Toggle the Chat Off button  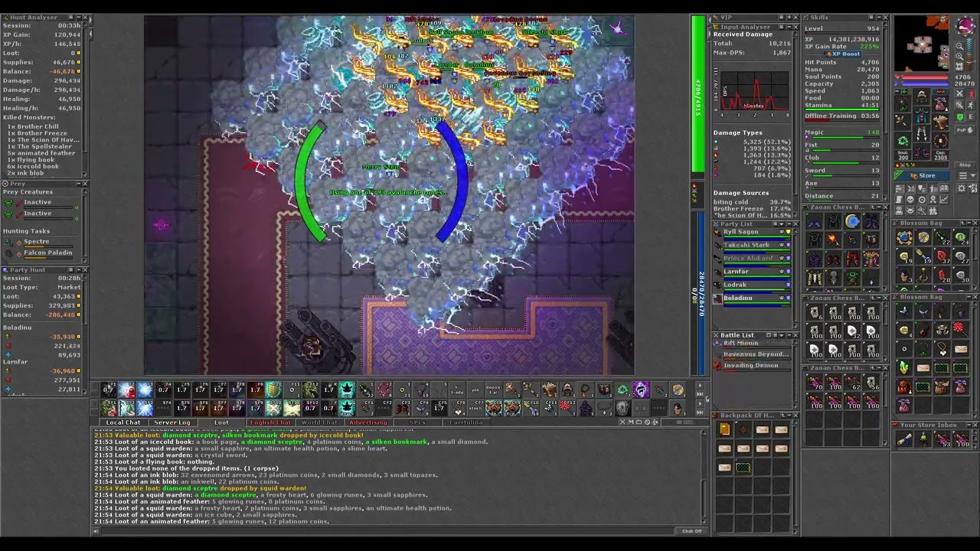(691, 530)
